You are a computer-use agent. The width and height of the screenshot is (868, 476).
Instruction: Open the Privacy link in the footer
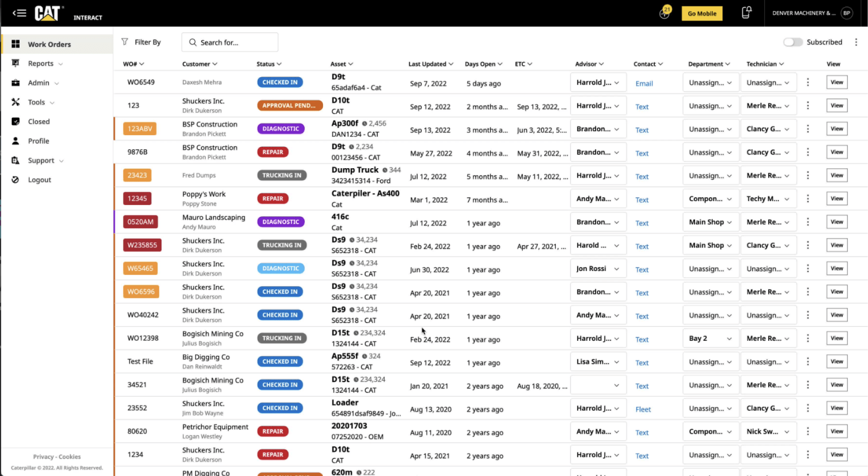(x=43, y=457)
